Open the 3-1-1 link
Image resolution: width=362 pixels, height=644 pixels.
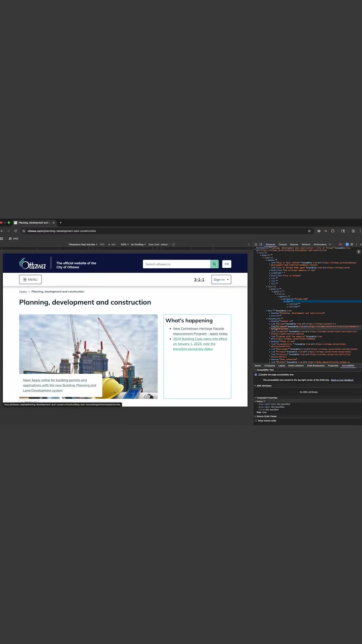tap(199, 279)
